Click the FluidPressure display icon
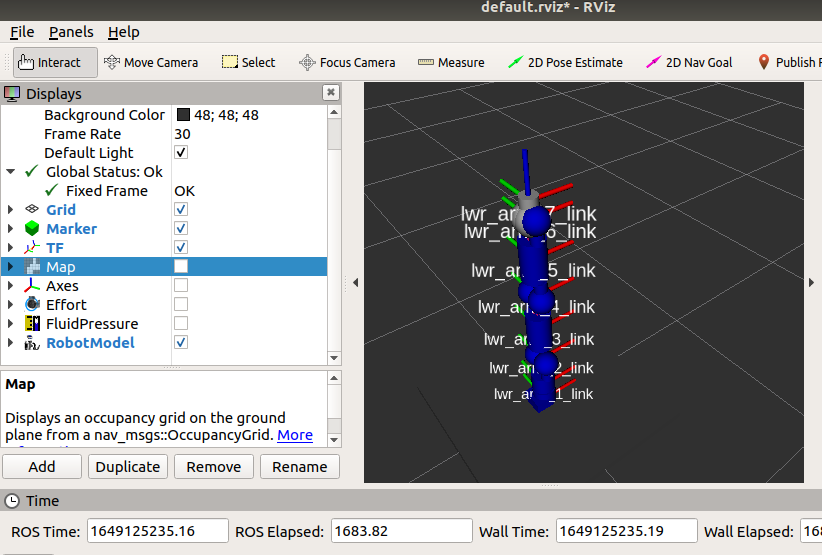Viewport: 822px width, 555px height. [32, 323]
